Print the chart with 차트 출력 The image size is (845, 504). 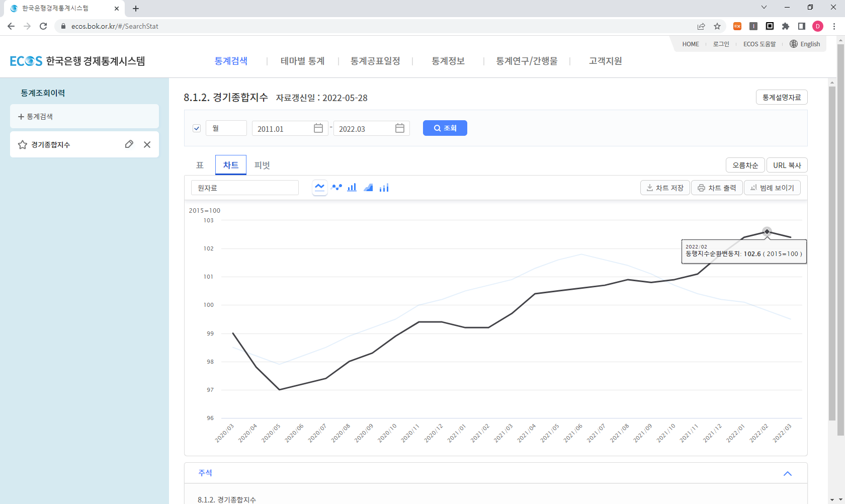(x=717, y=188)
